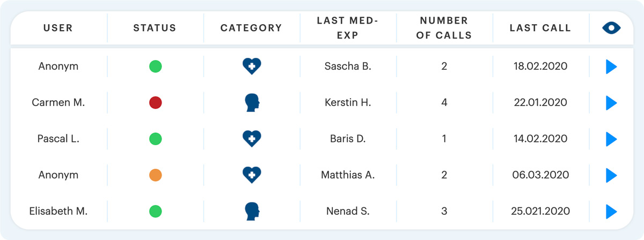Open user Carmen M. entry
644x240 pixels.
(58, 103)
